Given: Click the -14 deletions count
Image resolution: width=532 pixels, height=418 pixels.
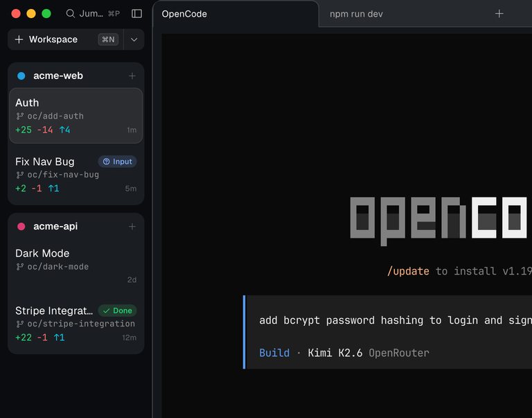Looking at the screenshot, I should [x=45, y=130].
